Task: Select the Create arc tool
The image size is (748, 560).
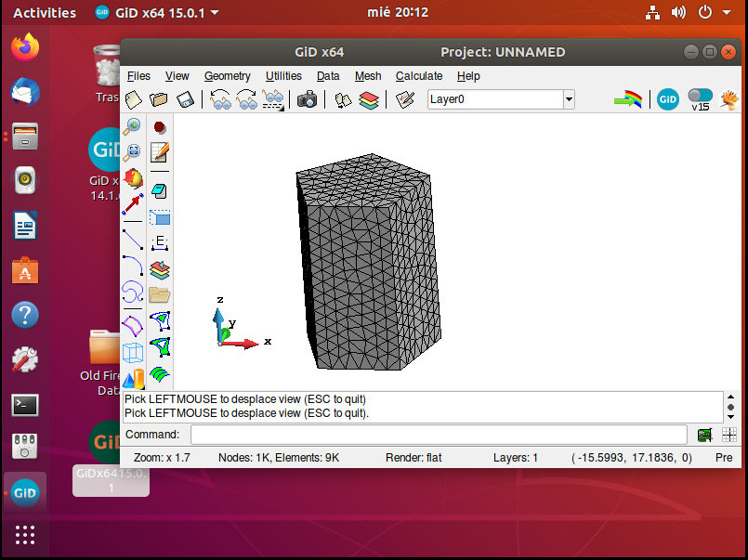Action: (x=132, y=267)
